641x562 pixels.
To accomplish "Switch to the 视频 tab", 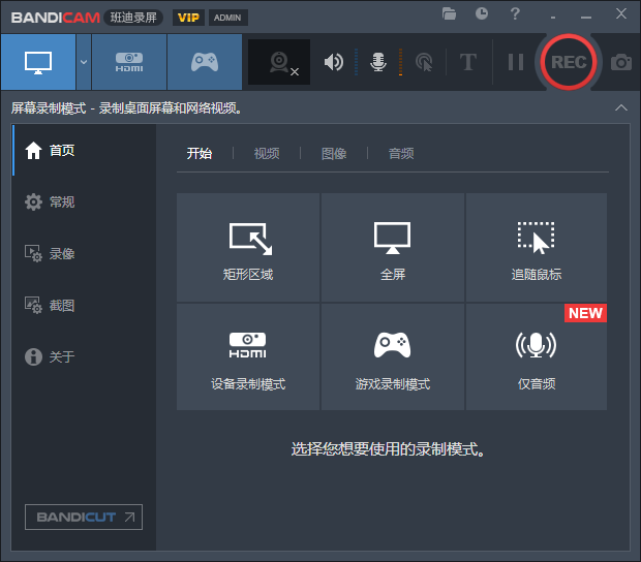I will tap(267, 154).
